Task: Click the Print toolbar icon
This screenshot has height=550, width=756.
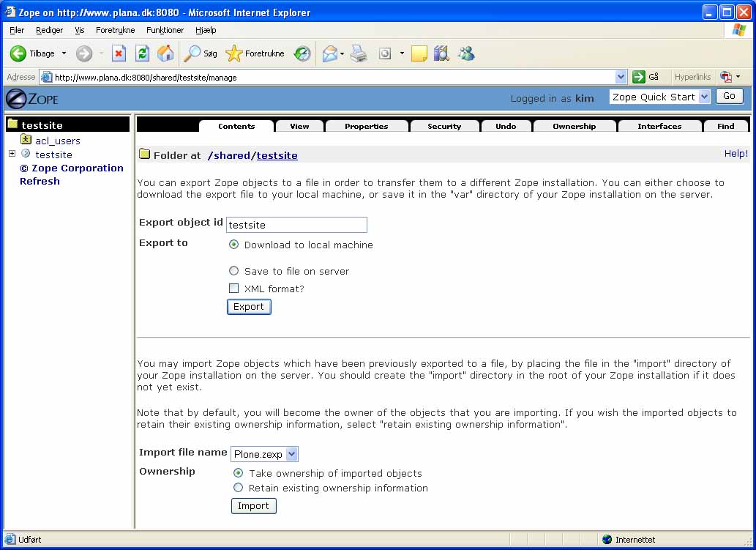Action: coord(359,53)
